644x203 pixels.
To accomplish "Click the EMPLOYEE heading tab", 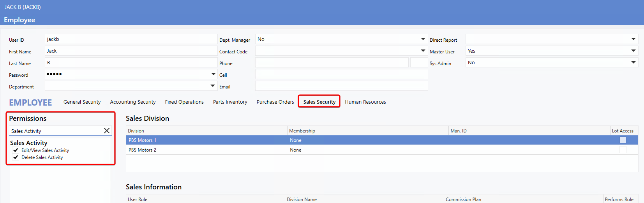I will [30, 102].
